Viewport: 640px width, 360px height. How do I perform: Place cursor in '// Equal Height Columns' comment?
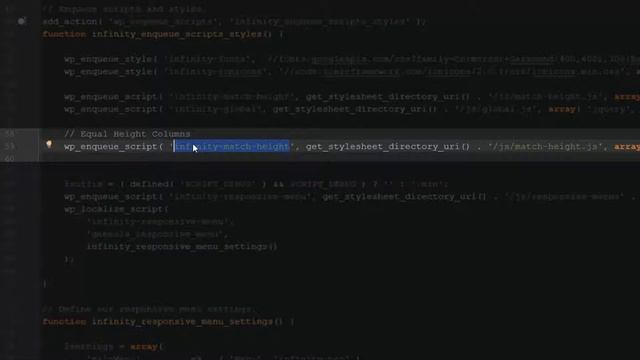(x=127, y=134)
